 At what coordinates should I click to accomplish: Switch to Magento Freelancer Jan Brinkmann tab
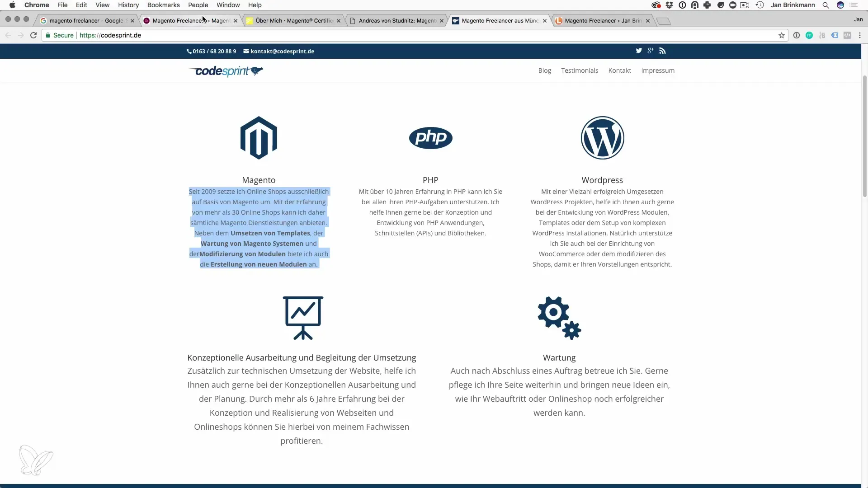602,21
